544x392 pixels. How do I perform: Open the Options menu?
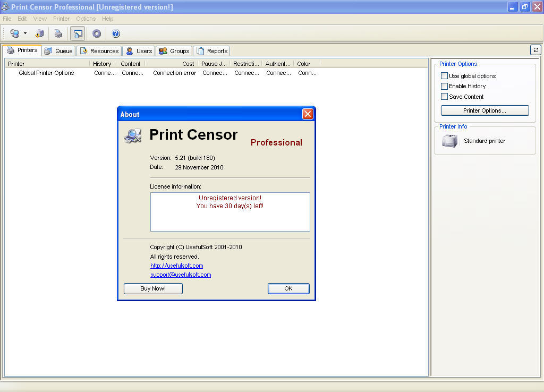[x=86, y=18]
